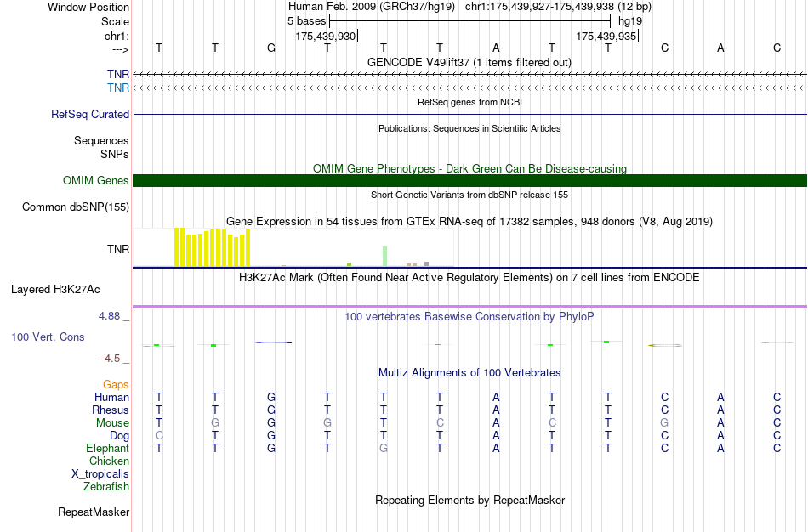Open RefSeq genes from NCBI track title
The width and height of the screenshot is (808, 532).
click(469, 102)
